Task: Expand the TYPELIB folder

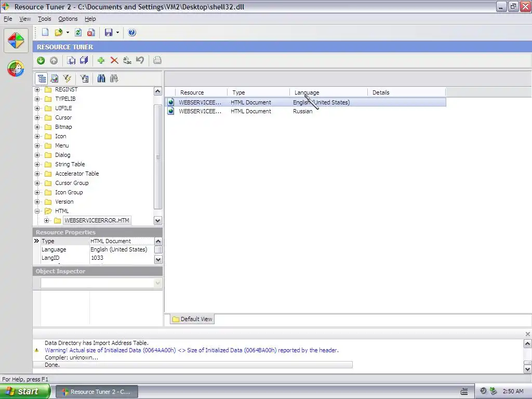Action: tap(37, 99)
